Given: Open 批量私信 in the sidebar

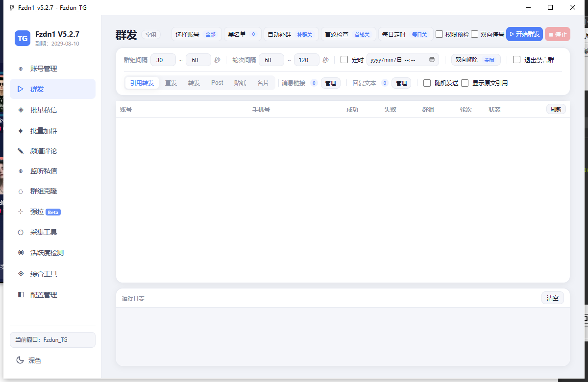Looking at the screenshot, I should pos(52,110).
